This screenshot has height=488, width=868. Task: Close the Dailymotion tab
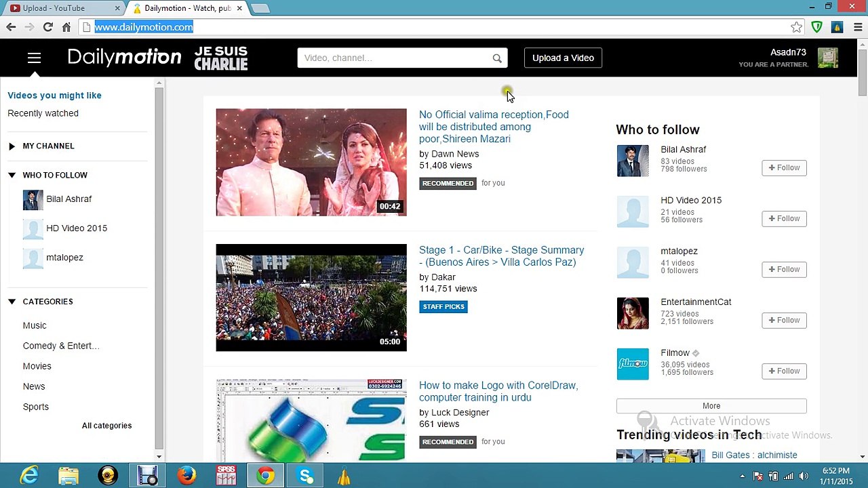239,8
